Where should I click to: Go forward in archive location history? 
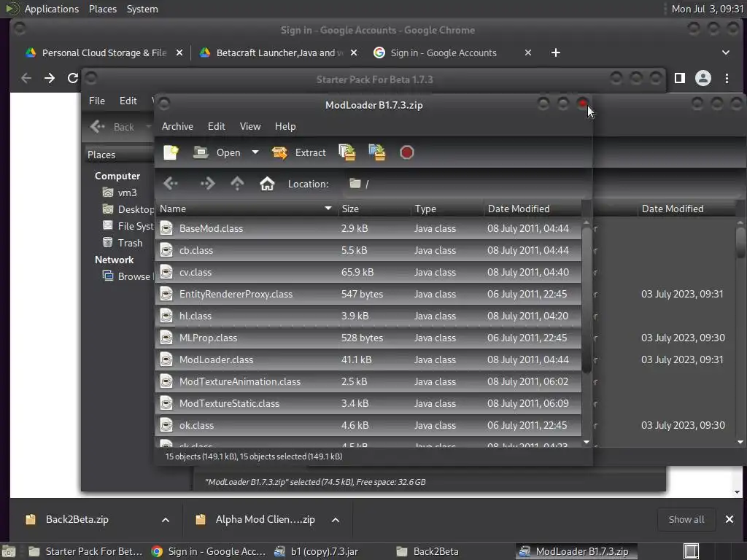coord(208,184)
